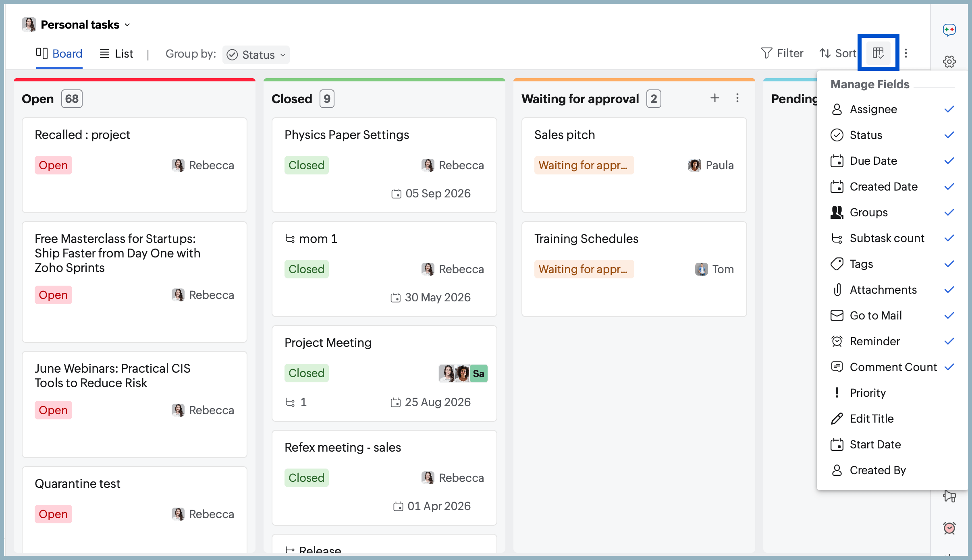Image resolution: width=972 pixels, height=560 pixels.
Task: Enable the Edit Title field
Action: [x=892, y=419]
